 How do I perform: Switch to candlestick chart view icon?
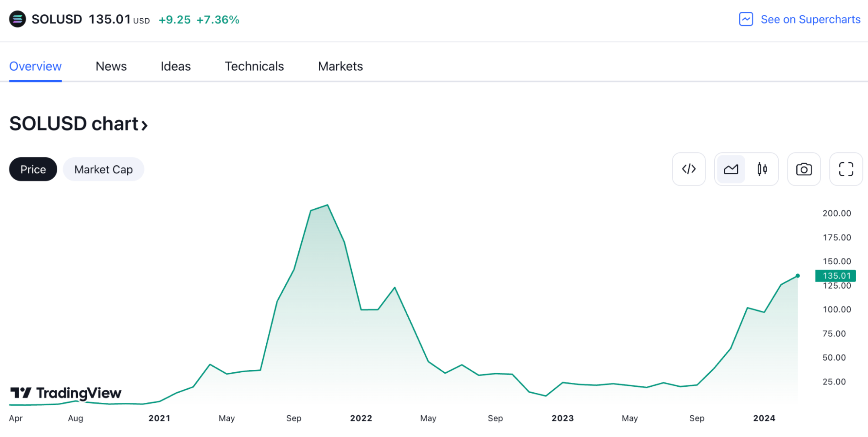762,169
